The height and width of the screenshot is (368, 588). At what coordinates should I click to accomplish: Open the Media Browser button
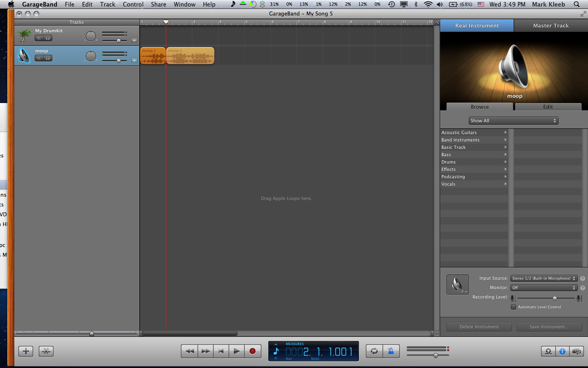pyautogui.click(x=577, y=351)
